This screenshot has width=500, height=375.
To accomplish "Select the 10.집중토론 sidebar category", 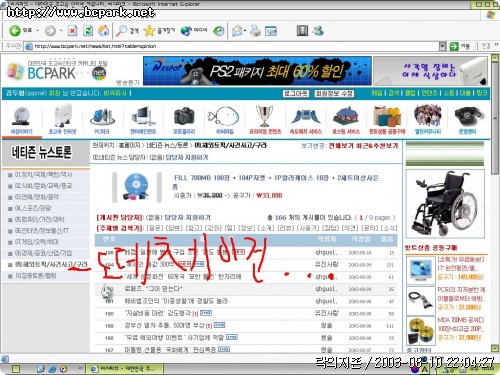I will coord(35,276).
